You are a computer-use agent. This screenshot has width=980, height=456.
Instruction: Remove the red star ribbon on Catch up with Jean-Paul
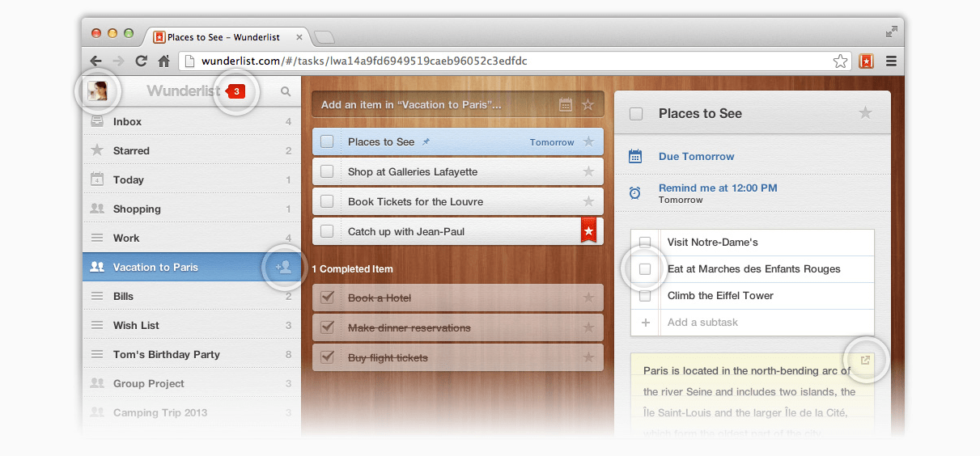(x=588, y=230)
